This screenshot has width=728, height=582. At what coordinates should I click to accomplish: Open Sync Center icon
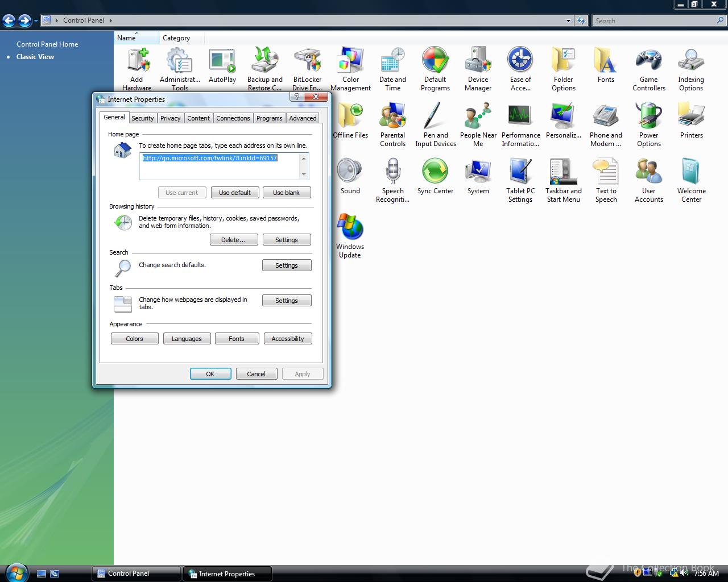pyautogui.click(x=435, y=176)
